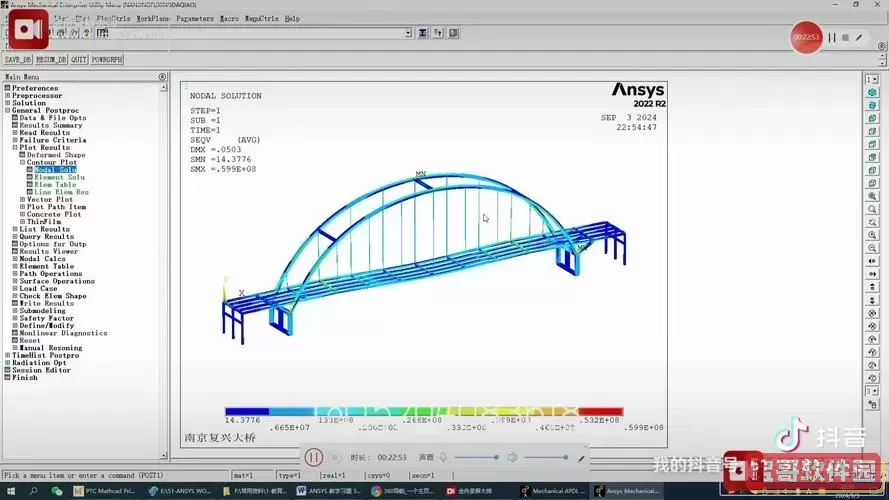Switch to Oblique view in the view toolbar
The height and width of the screenshot is (500, 889).
point(873,105)
